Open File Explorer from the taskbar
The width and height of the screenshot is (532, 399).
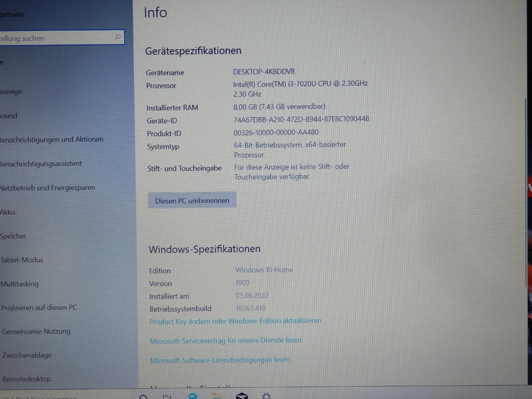(x=217, y=396)
